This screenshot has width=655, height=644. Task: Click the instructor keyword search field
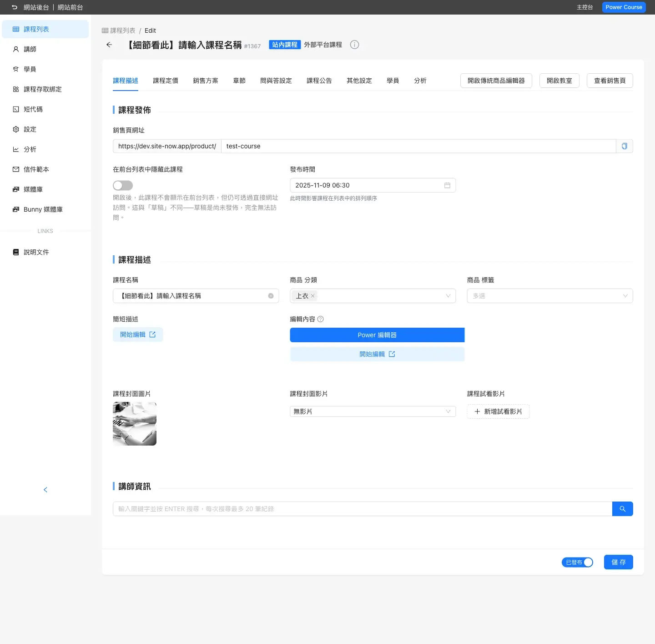click(x=363, y=509)
